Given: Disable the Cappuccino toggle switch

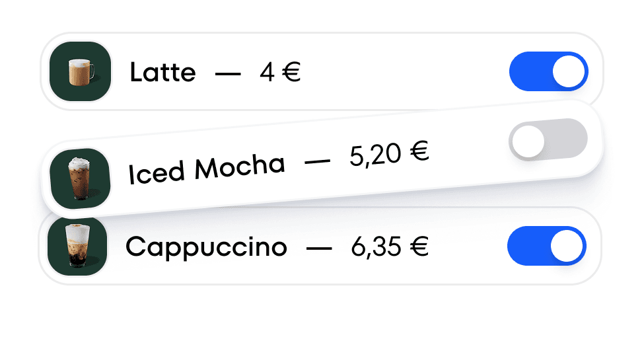Looking at the screenshot, I should pyautogui.click(x=546, y=246).
